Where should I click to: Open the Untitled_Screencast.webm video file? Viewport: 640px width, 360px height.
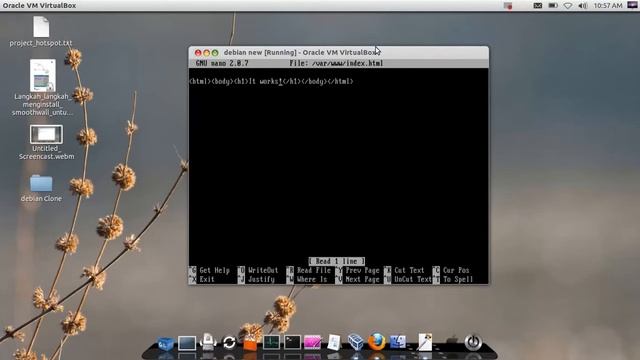tap(46, 134)
